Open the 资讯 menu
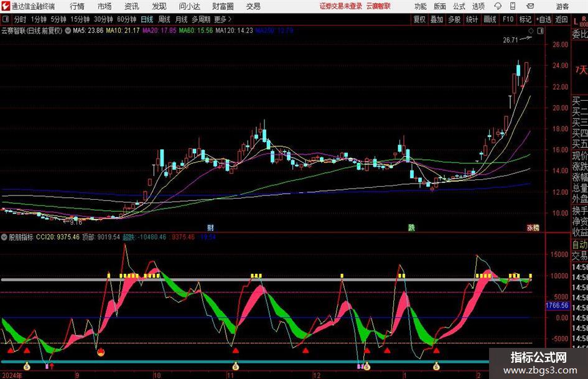 click(x=132, y=6)
